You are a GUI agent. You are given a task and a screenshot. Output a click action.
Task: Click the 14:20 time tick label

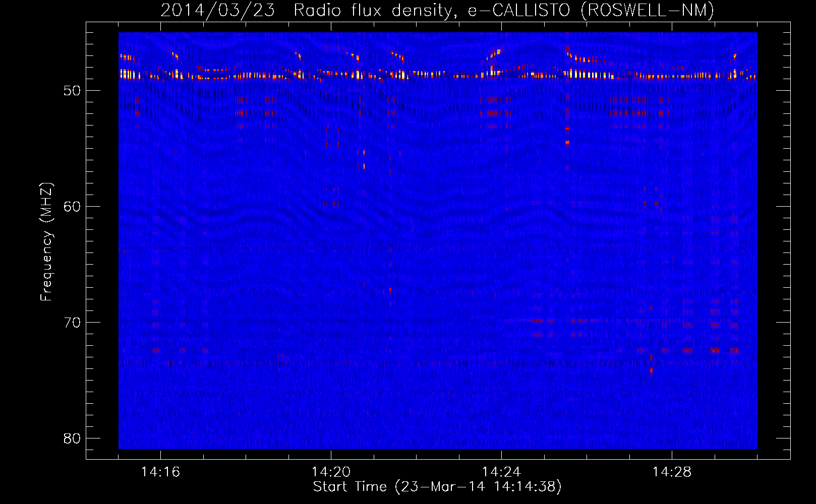point(331,472)
